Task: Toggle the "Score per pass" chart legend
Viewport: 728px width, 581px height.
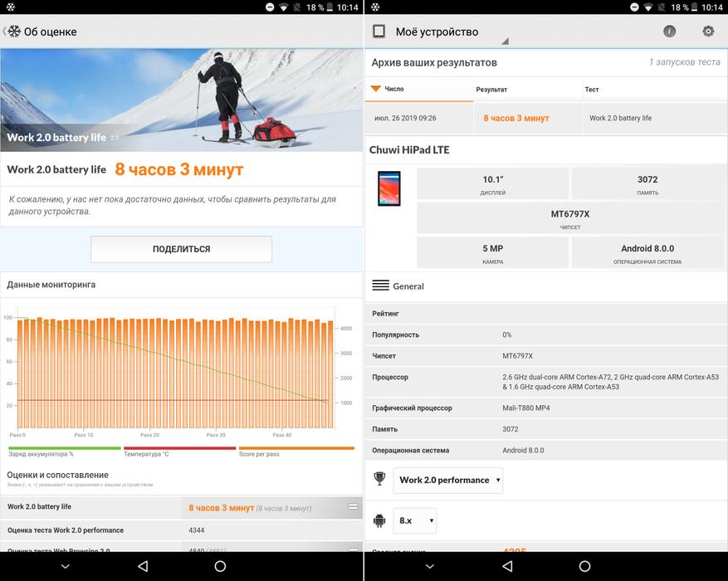Action: (x=296, y=452)
